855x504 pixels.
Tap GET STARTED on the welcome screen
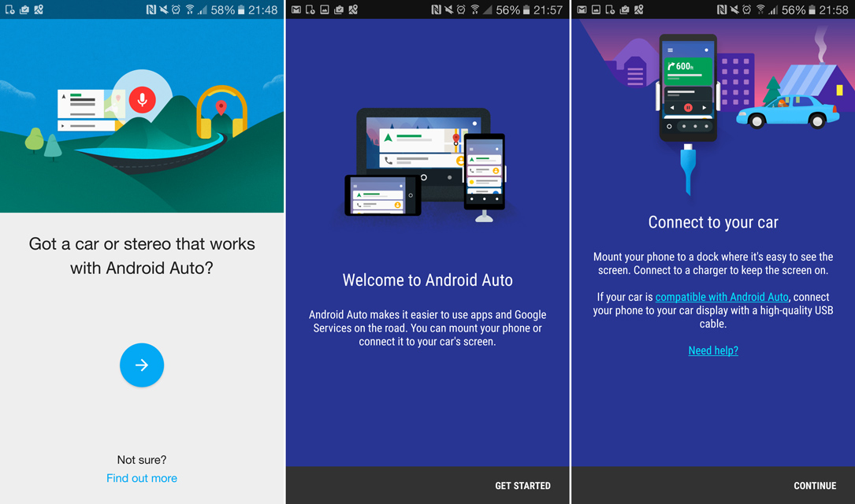pyautogui.click(x=522, y=485)
